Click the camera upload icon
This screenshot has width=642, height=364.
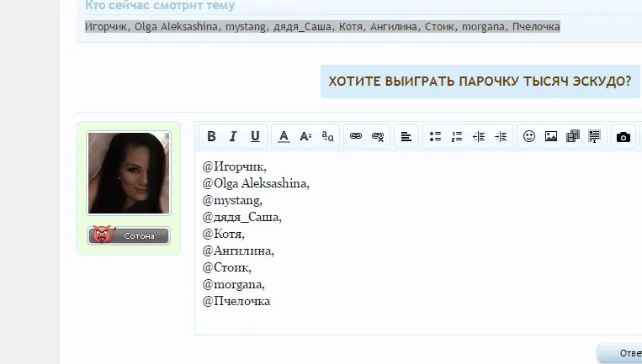click(623, 136)
